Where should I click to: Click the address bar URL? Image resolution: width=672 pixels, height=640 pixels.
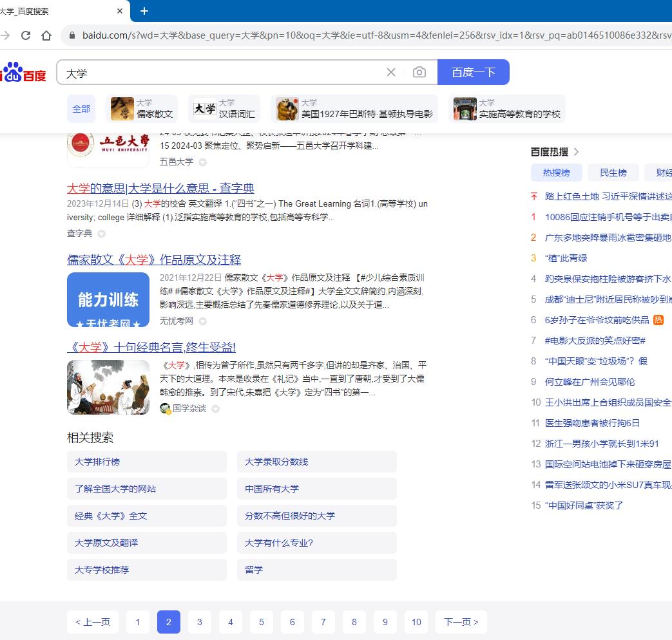click(x=376, y=35)
